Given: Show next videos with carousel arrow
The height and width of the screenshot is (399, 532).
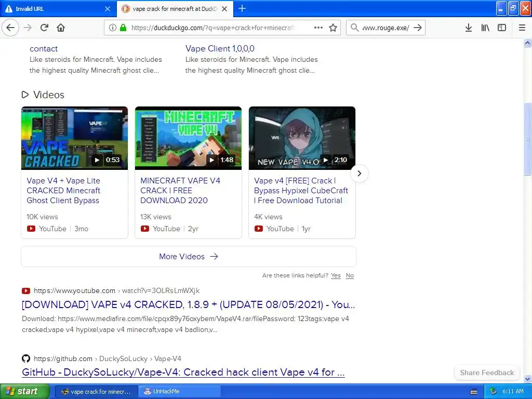Looking at the screenshot, I should (360, 174).
